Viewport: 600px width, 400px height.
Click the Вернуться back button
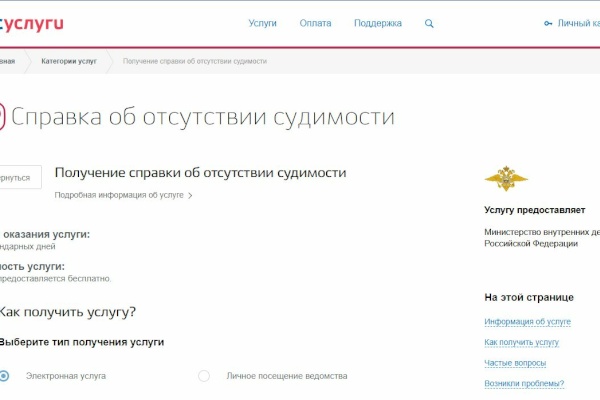click(21, 177)
